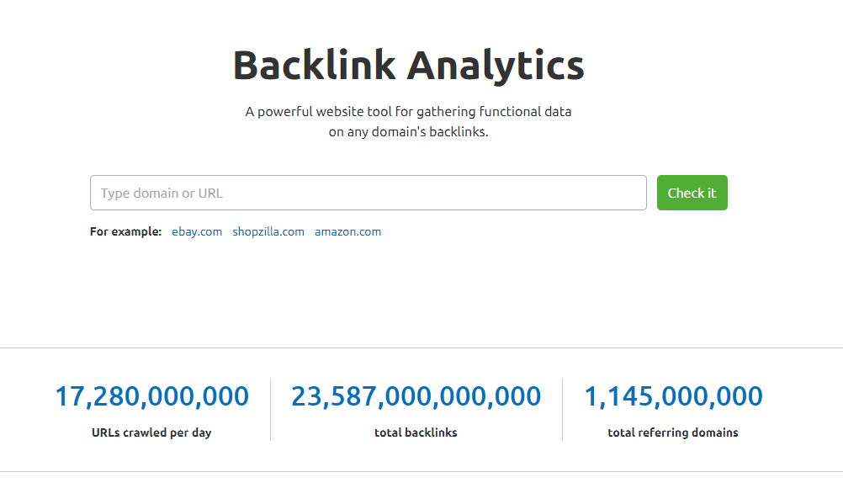The width and height of the screenshot is (843, 504).
Task: Click the Backlink Analytics page heading
Action: pyautogui.click(x=408, y=66)
